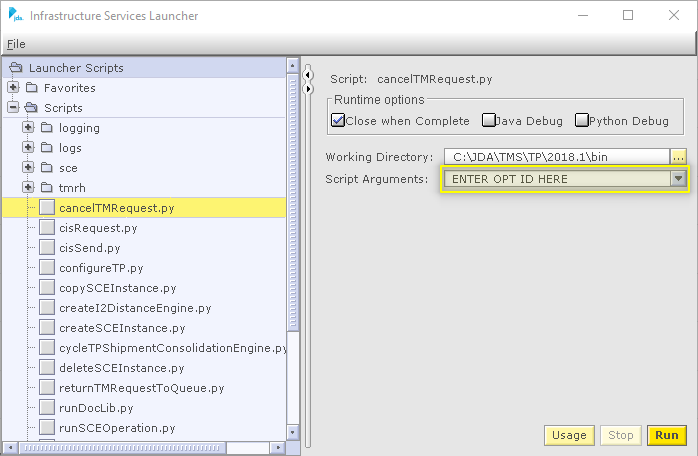
Task: Click the Usage button
Action: pos(569,435)
